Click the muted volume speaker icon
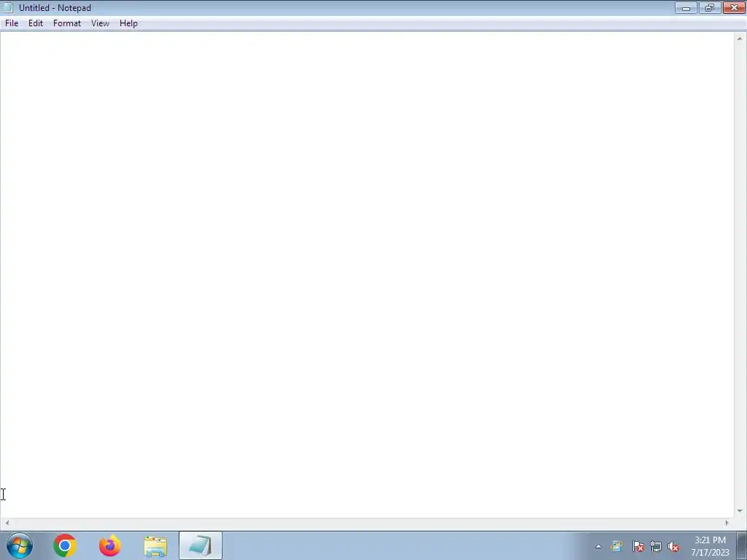The width and height of the screenshot is (747, 560). [673, 547]
